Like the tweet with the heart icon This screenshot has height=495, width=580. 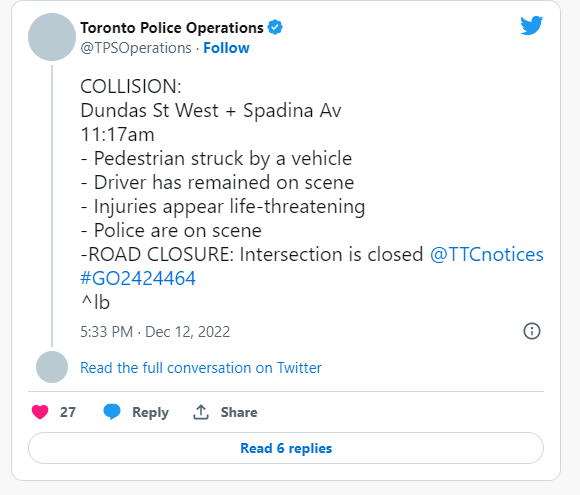40,412
